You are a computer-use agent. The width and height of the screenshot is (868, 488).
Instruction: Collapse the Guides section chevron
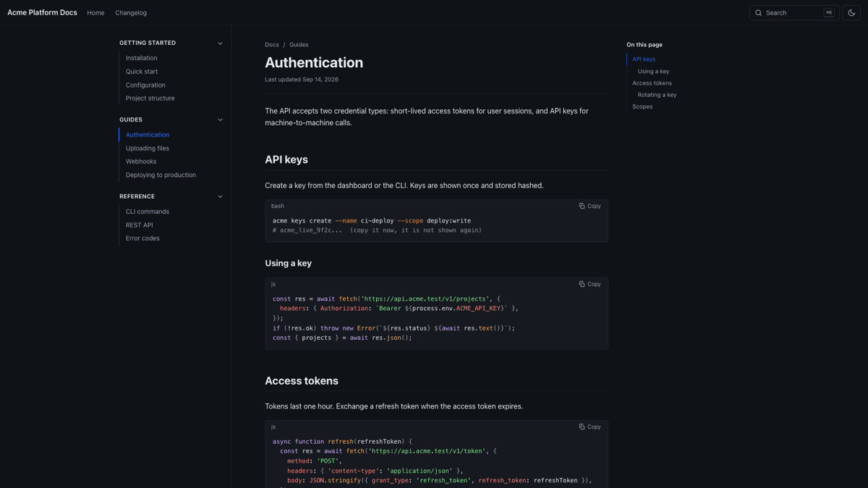(x=221, y=120)
